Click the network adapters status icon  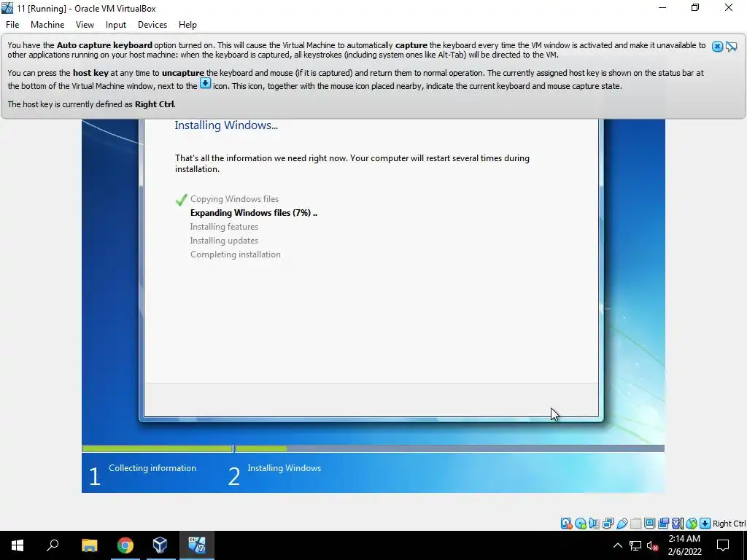click(608, 524)
